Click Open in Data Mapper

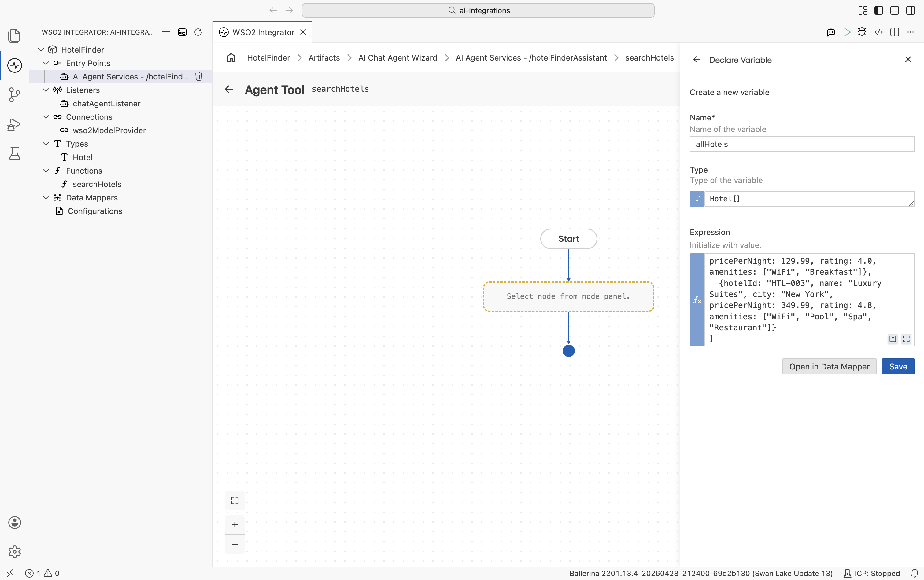click(829, 366)
